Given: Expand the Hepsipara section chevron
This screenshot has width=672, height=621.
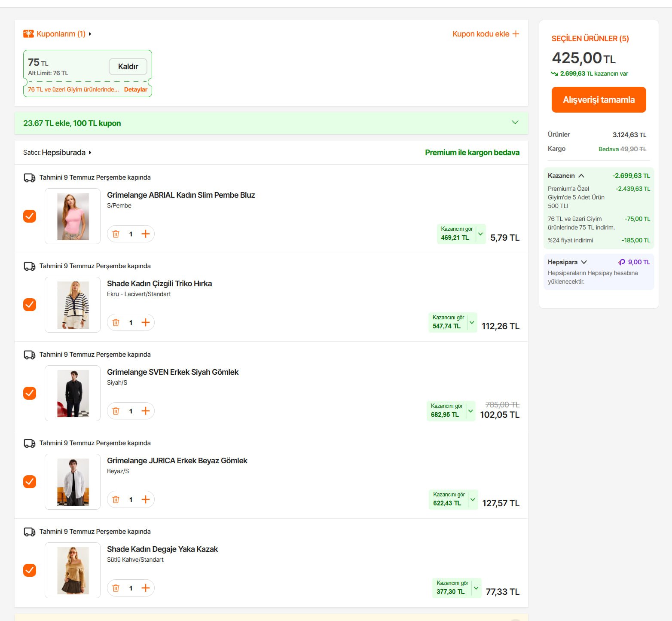Looking at the screenshot, I should [584, 262].
